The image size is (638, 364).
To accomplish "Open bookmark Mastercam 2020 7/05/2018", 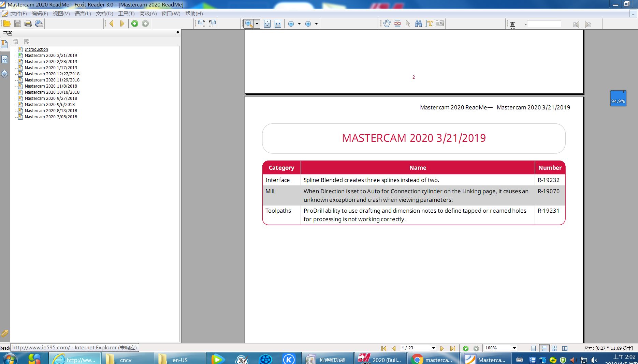I will 51,117.
